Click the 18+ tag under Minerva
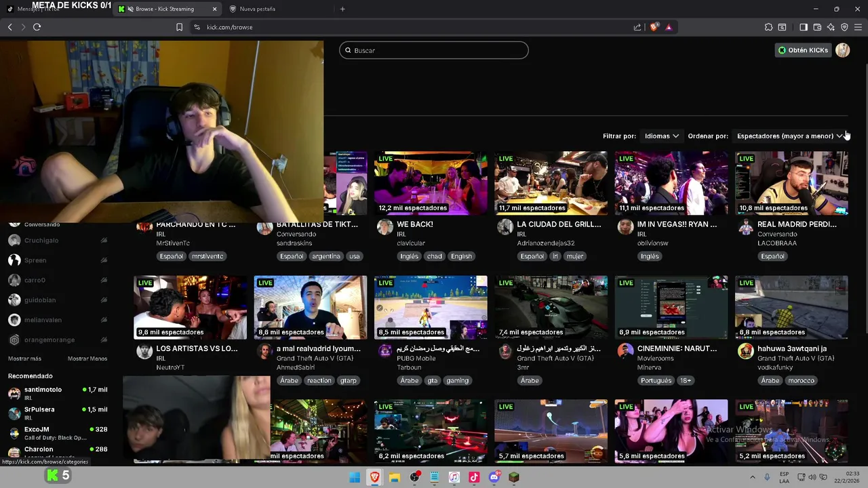868x488 pixels. (x=686, y=380)
